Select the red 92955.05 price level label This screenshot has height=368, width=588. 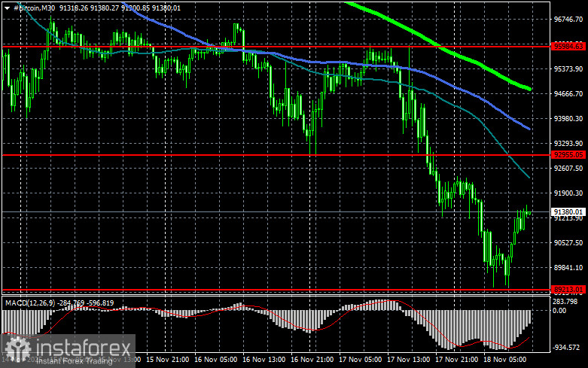point(568,154)
